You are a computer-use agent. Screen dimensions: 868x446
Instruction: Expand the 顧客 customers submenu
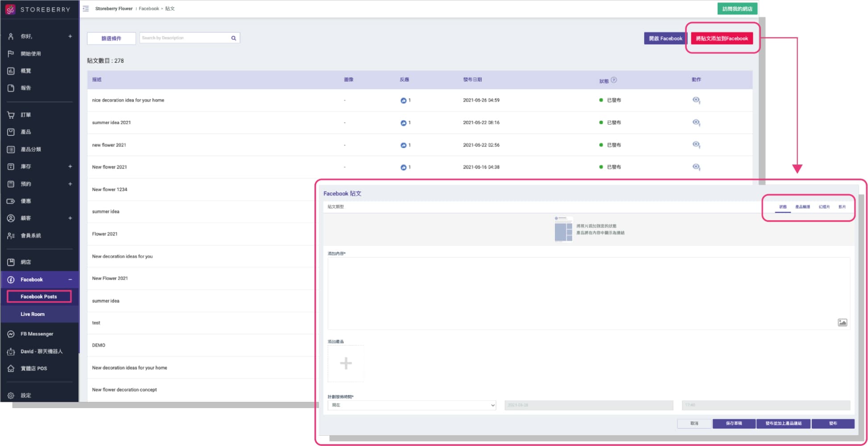coord(70,218)
